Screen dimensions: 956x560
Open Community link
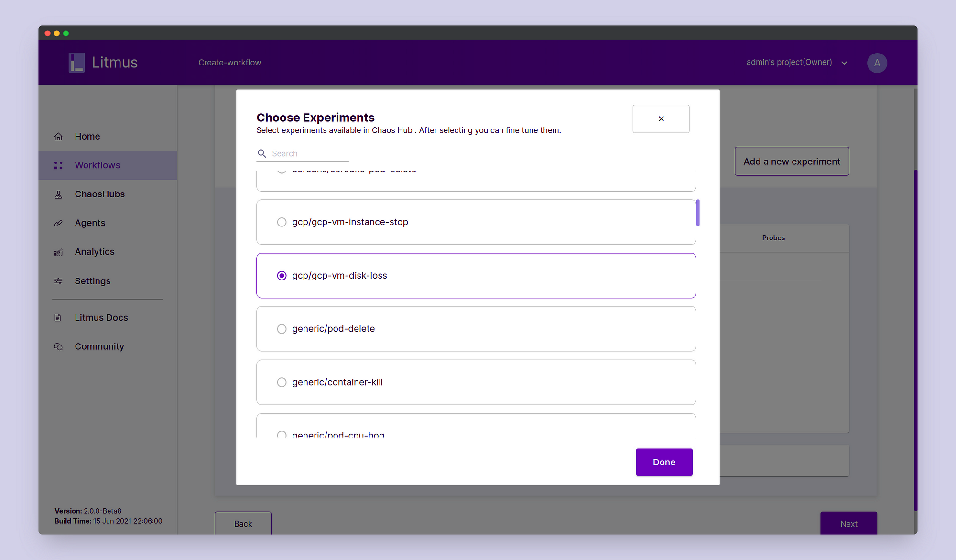tap(108, 346)
